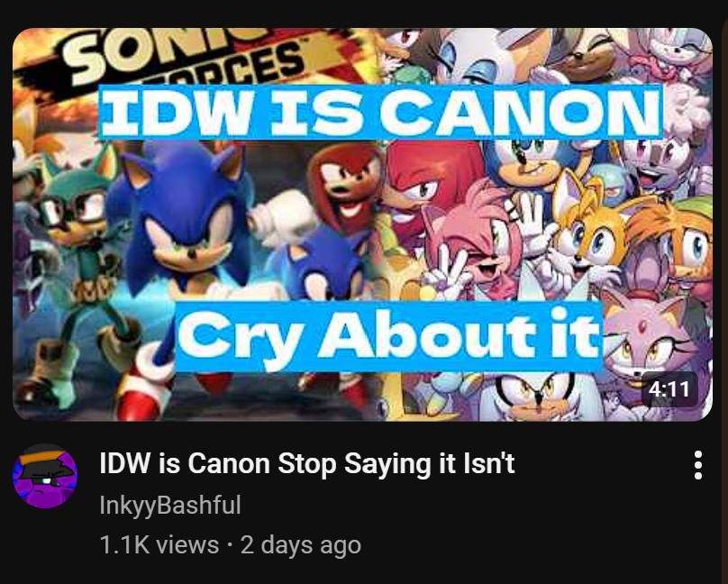Click the 1.1K views count text
Screen dimensions: 728x584
pos(159,545)
